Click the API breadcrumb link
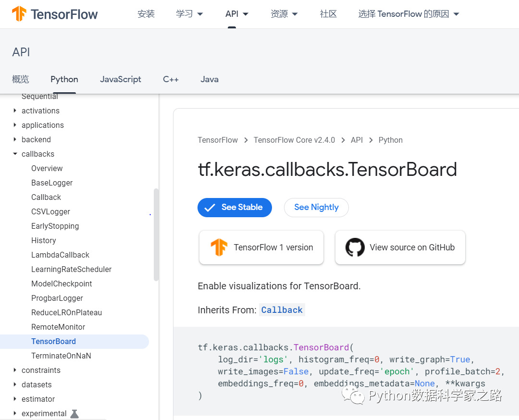The image size is (519, 420). coord(357,140)
